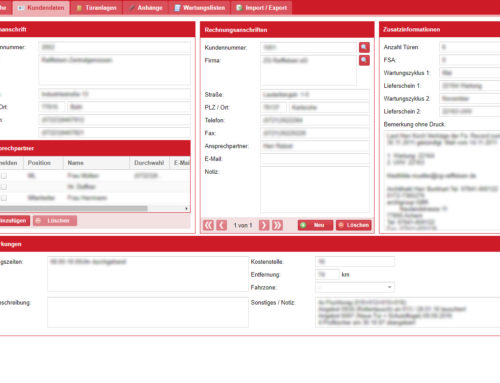Focus Fax field in Rechnungsanschriften
Image resolution: width=500 pixels, height=383 pixels.
point(315,133)
